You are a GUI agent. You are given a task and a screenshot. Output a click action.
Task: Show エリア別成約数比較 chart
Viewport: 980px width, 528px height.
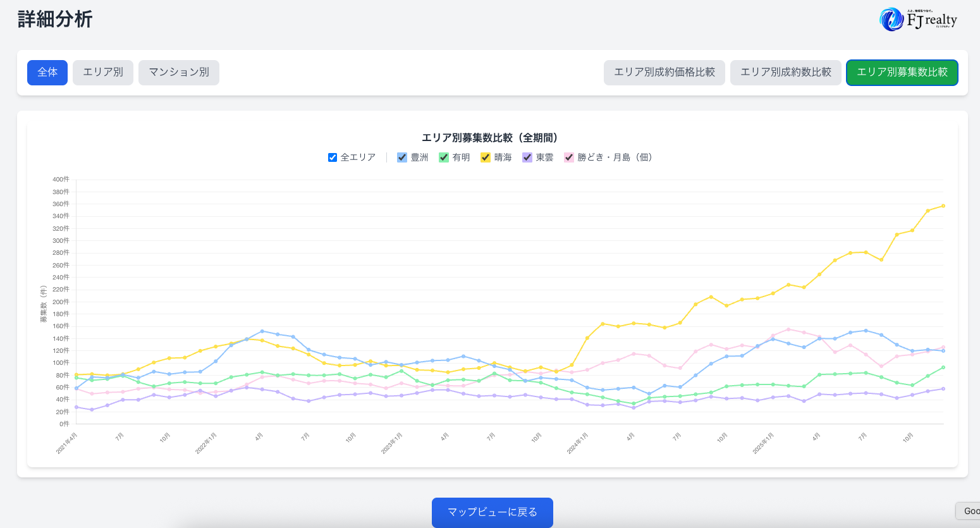[x=785, y=73]
